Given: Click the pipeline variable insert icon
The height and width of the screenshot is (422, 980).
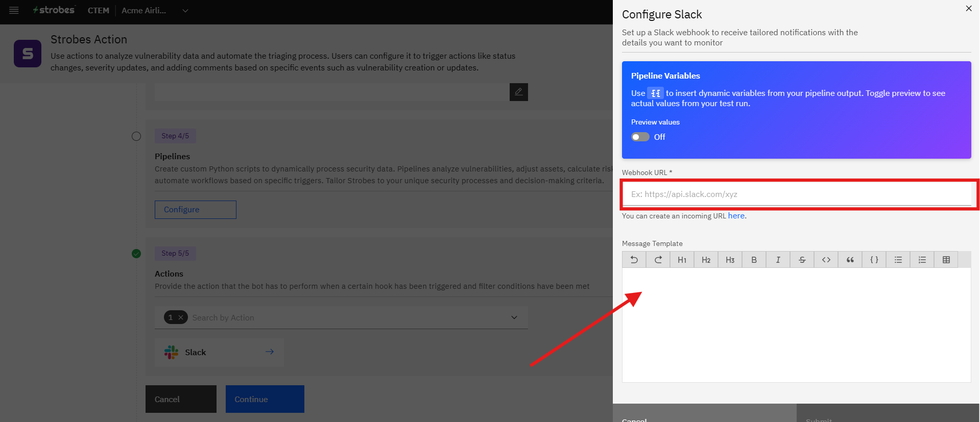Looking at the screenshot, I should [x=656, y=93].
